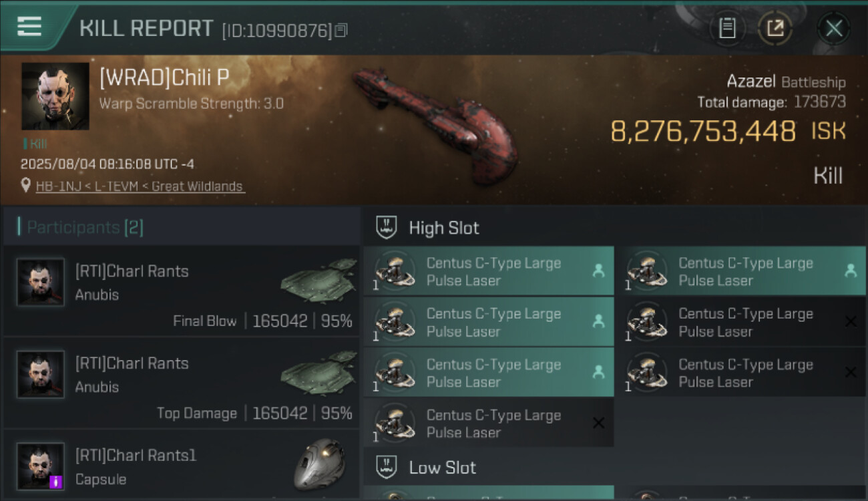Viewport: 868px width, 501px height.
Task: Open the Top Damage Charl Rants entry
Action: (x=180, y=383)
